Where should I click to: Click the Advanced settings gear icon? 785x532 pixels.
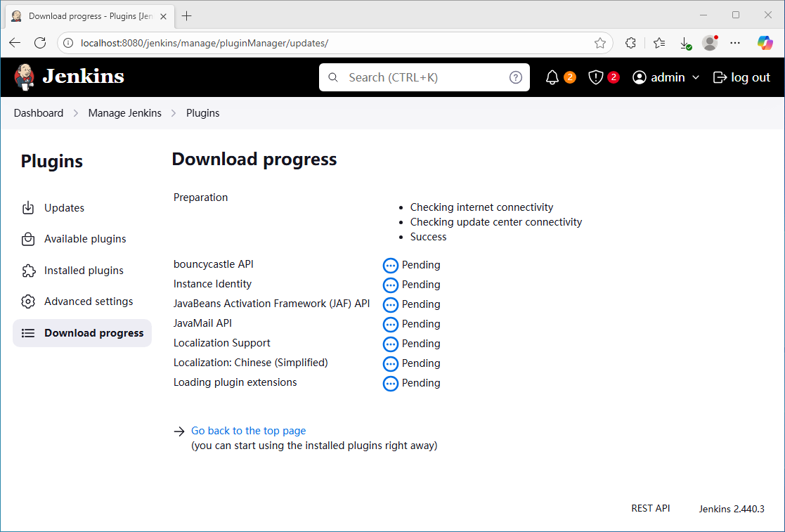tap(28, 301)
